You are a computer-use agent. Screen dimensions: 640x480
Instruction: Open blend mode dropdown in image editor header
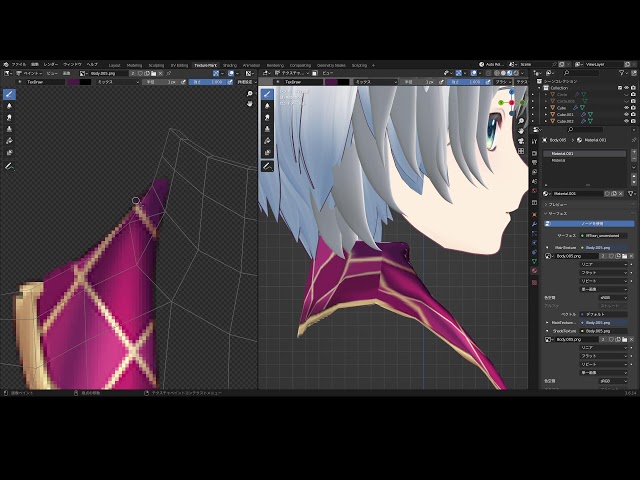(118, 82)
